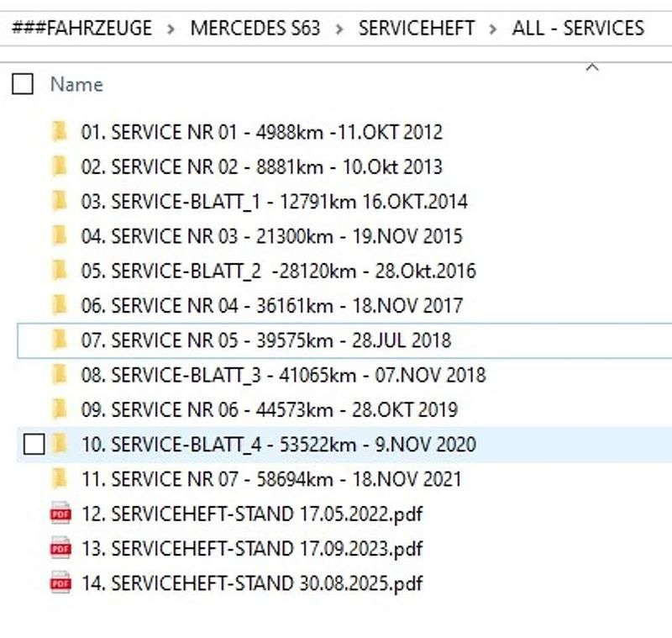Navigate to ###FAHRZEUGE in the address bar
The height and width of the screenshot is (638, 672).
81,29
